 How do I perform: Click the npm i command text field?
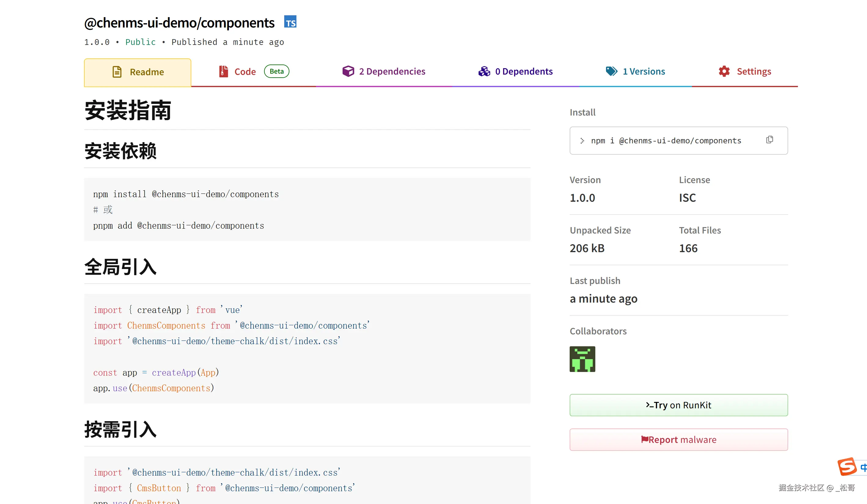[666, 141]
